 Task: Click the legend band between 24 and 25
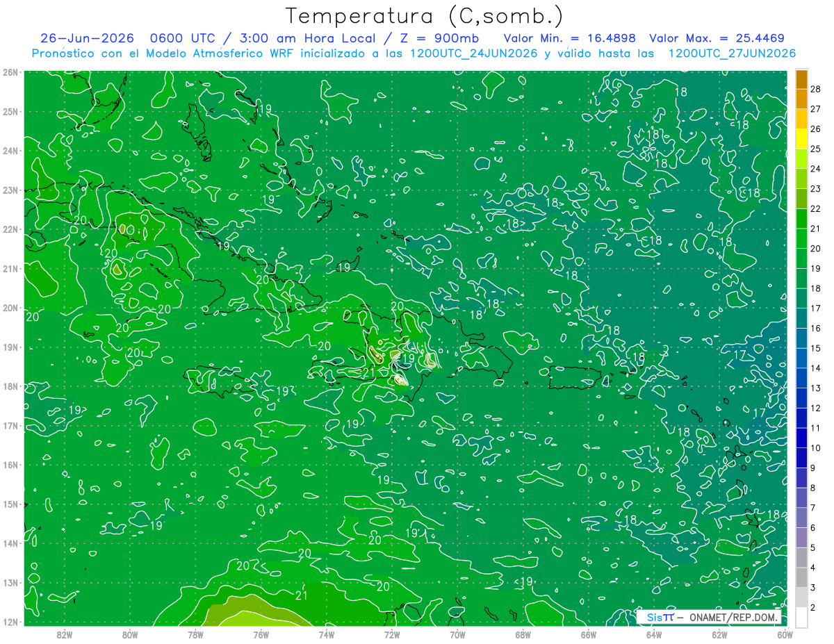(x=801, y=158)
